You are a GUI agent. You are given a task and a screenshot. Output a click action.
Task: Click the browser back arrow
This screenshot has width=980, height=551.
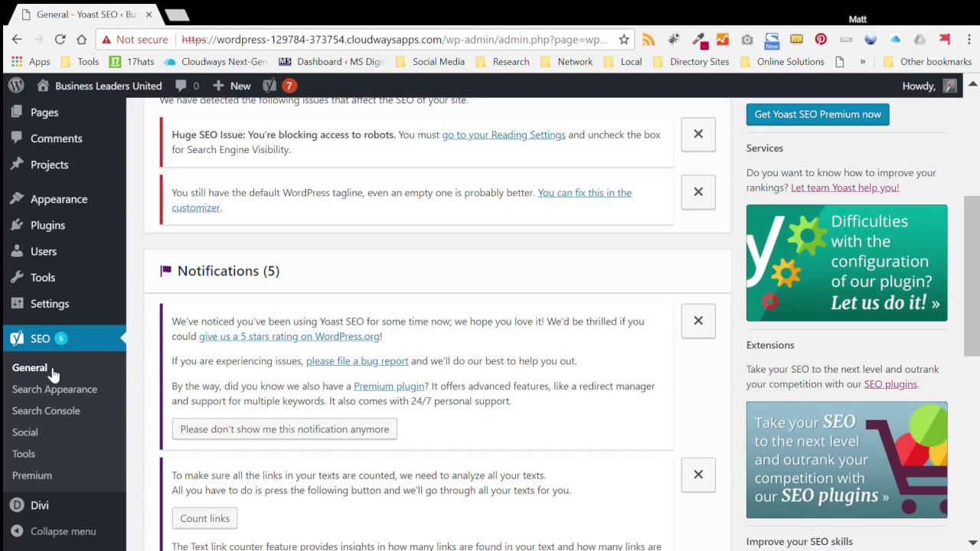click(17, 40)
